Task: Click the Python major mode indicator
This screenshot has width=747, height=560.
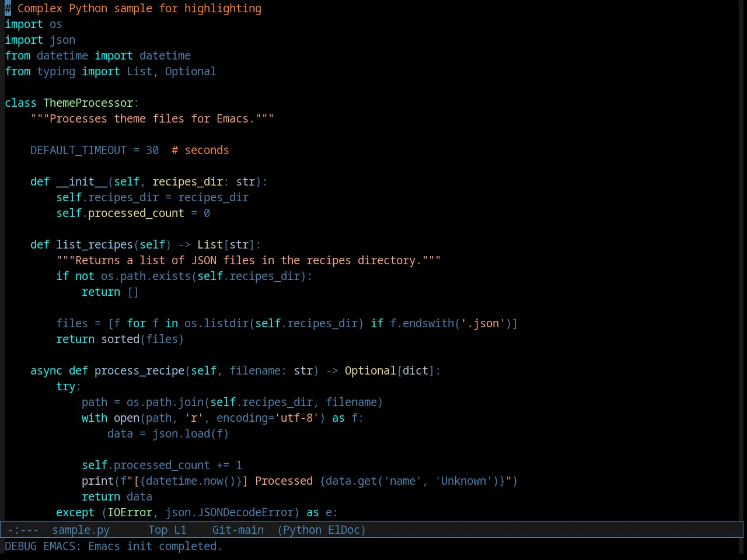Action: point(302,530)
